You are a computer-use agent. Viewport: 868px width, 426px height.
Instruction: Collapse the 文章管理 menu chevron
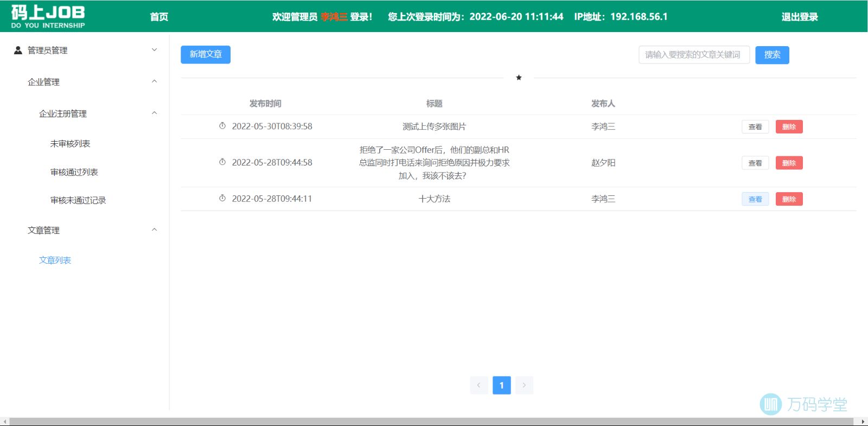point(154,230)
